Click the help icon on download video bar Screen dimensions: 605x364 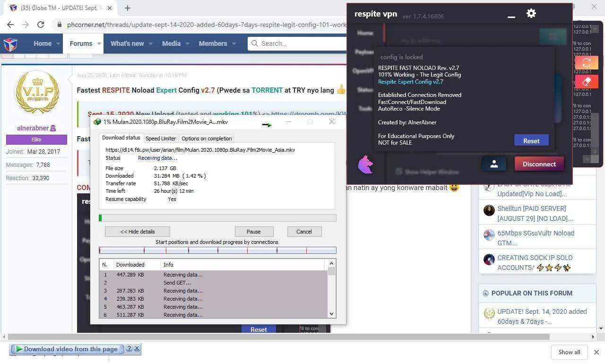(x=129, y=349)
